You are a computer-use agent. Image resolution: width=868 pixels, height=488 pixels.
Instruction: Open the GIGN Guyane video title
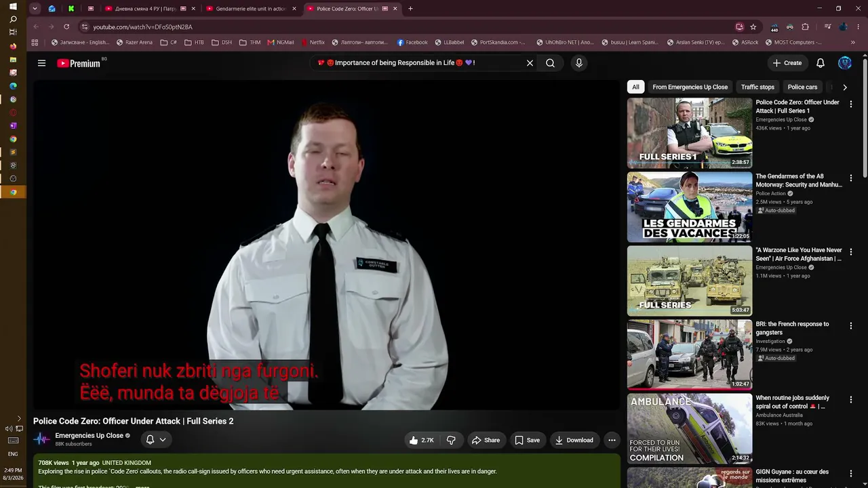pyautogui.click(x=792, y=476)
